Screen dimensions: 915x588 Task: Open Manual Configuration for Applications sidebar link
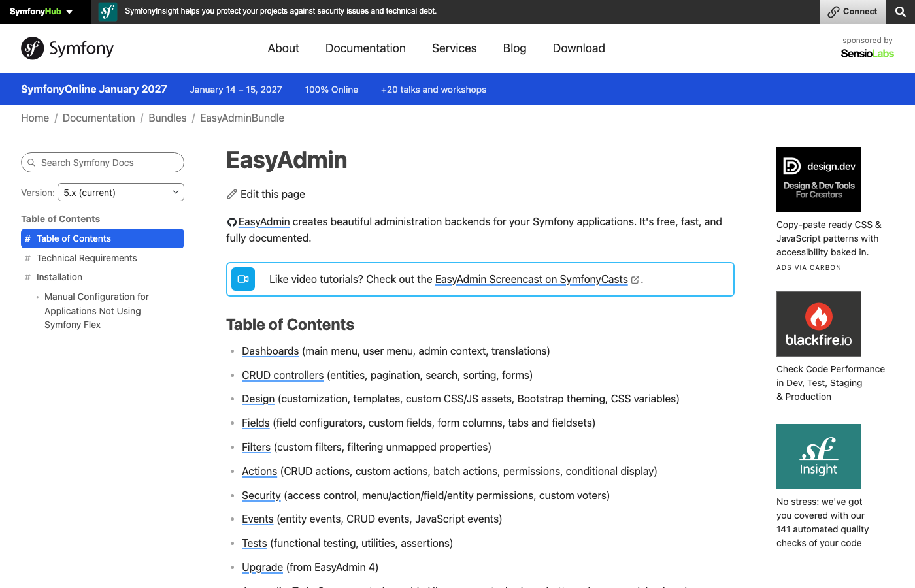pos(97,311)
